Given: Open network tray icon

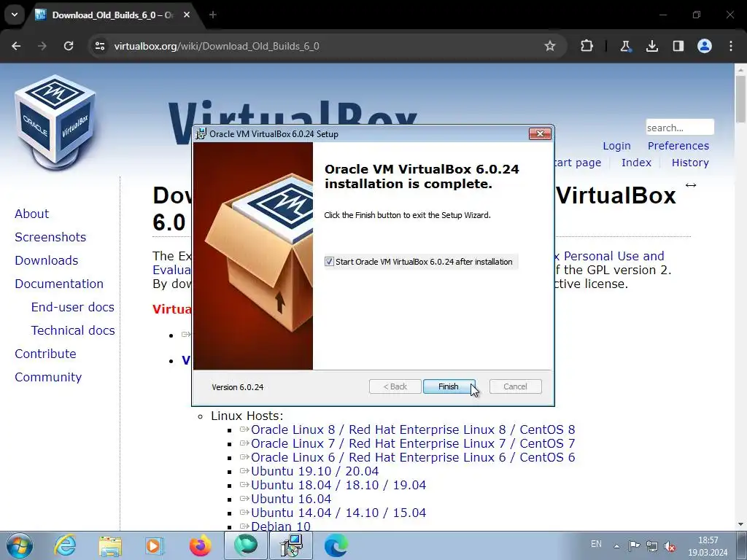Looking at the screenshot, I should (651, 546).
